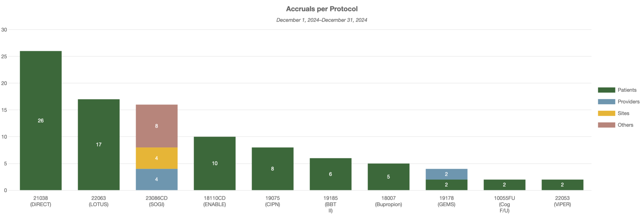
Task: Click the pink Others legend swatch
Action: 606,125
